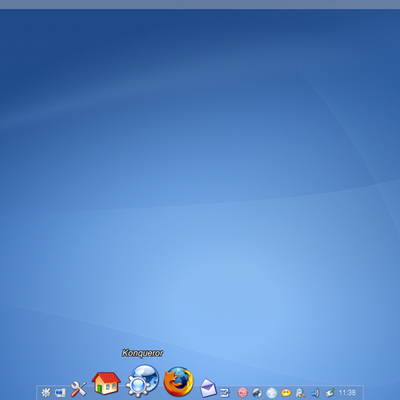400x400 pixels.
Task: Open the mail envelope icon
Action: (x=208, y=388)
